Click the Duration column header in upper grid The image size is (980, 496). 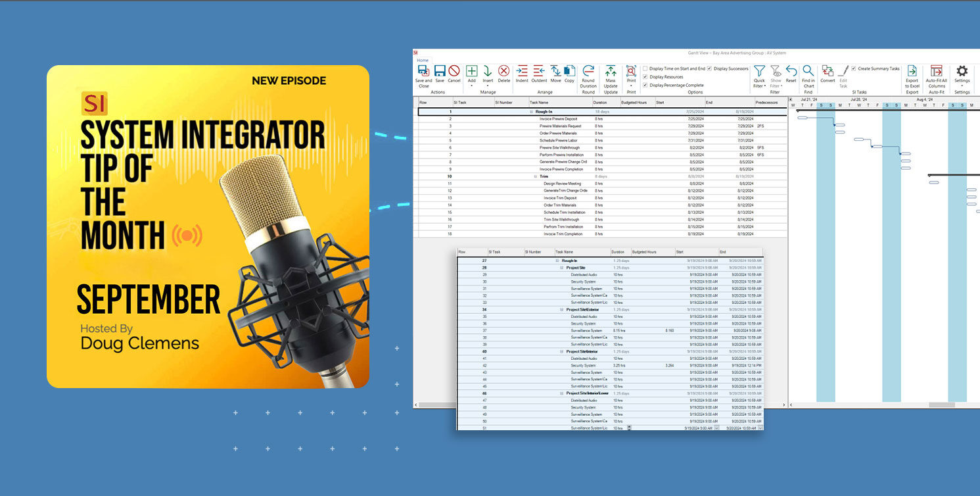pos(605,103)
